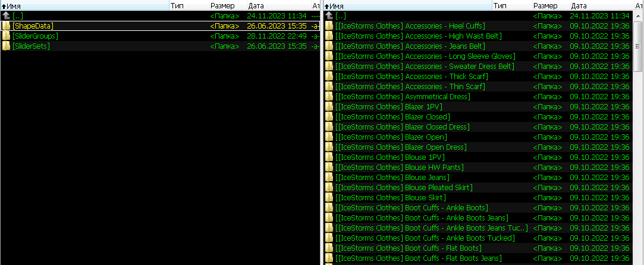Image resolution: width=644 pixels, height=265 pixels.
Task: Sort right panel by Тип column
Action: coord(500,5)
